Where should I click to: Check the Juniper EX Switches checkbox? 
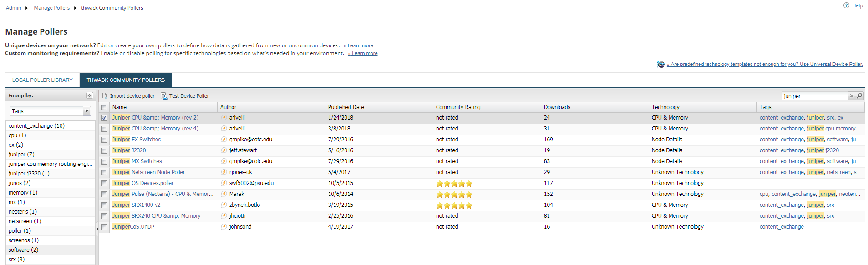point(104,140)
